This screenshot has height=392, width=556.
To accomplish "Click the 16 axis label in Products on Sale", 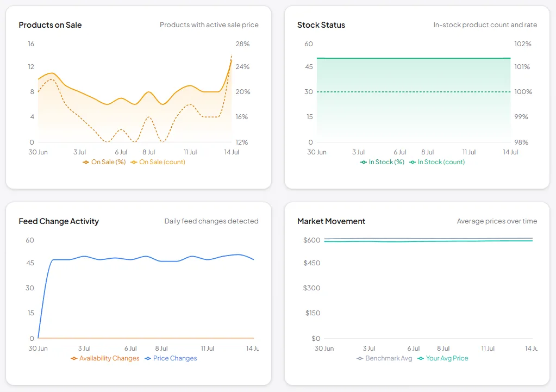I will (x=31, y=44).
